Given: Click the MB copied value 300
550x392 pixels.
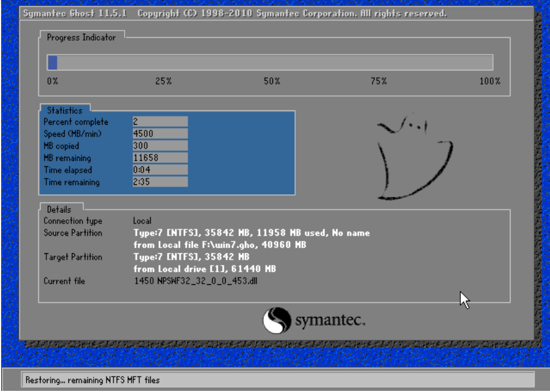Looking at the screenshot, I should pos(160,146).
